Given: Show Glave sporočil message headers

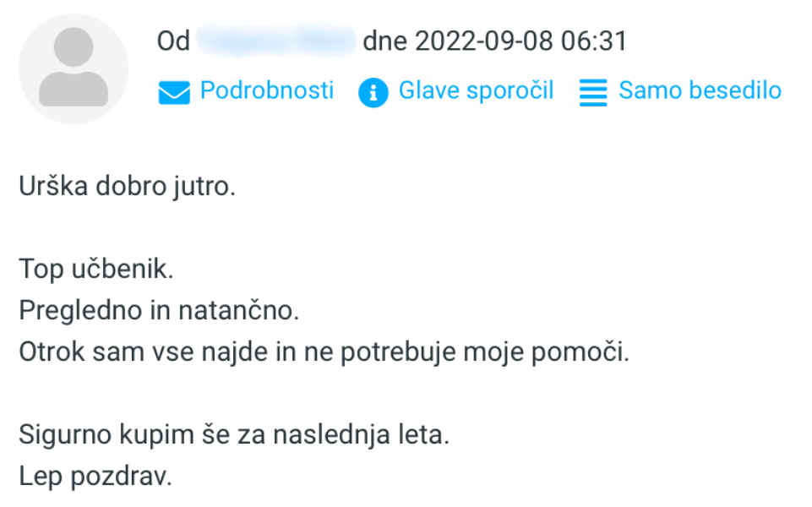Looking at the screenshot, I should [x=476, y=90].
